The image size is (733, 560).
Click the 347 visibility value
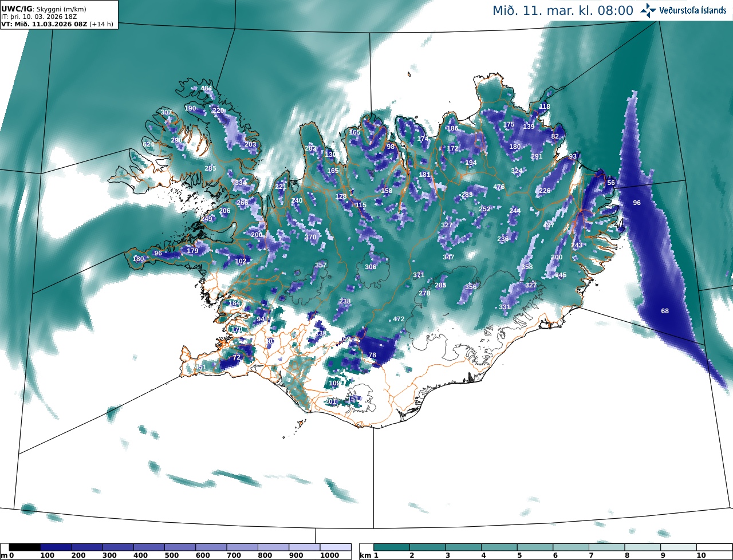click(x=448, y=257)
